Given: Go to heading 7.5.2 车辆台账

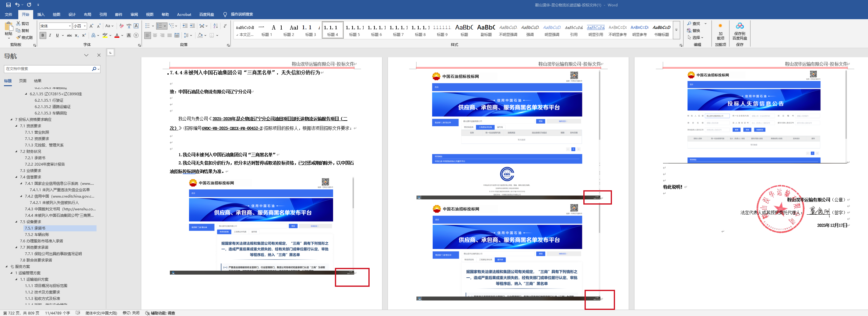Looking at the screenshot, I should coord(37,235).
